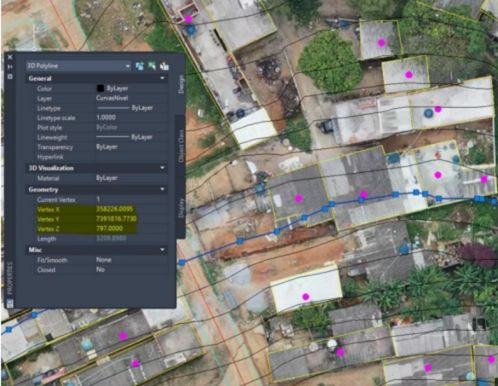This screenshot has width=498, height=386.
Task: Collapse the Geometry section
Action: (x=162, y=189)
